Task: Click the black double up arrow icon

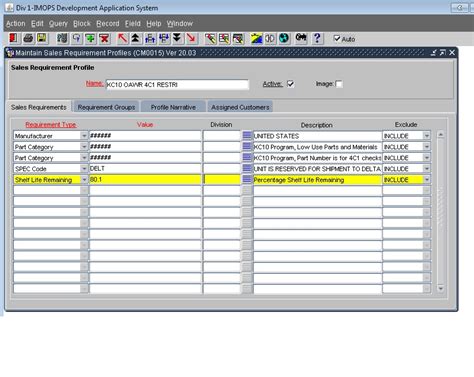Action: coord(136,38)
